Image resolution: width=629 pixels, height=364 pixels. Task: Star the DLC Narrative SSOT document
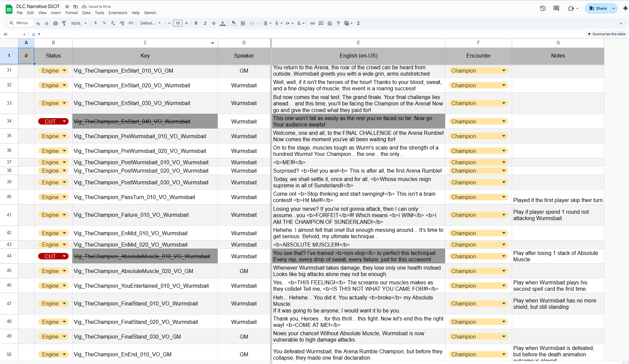pos(67,6)
